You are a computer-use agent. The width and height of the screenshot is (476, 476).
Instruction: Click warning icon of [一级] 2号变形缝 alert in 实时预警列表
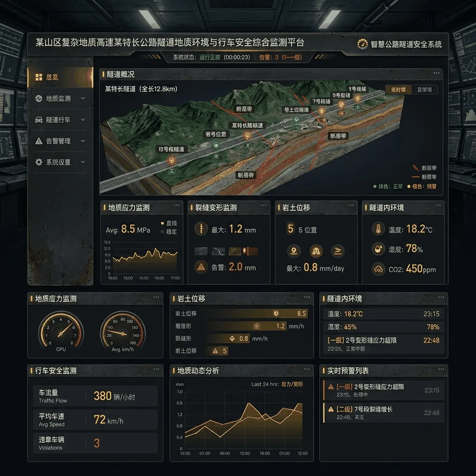click(x=331, y=387)
